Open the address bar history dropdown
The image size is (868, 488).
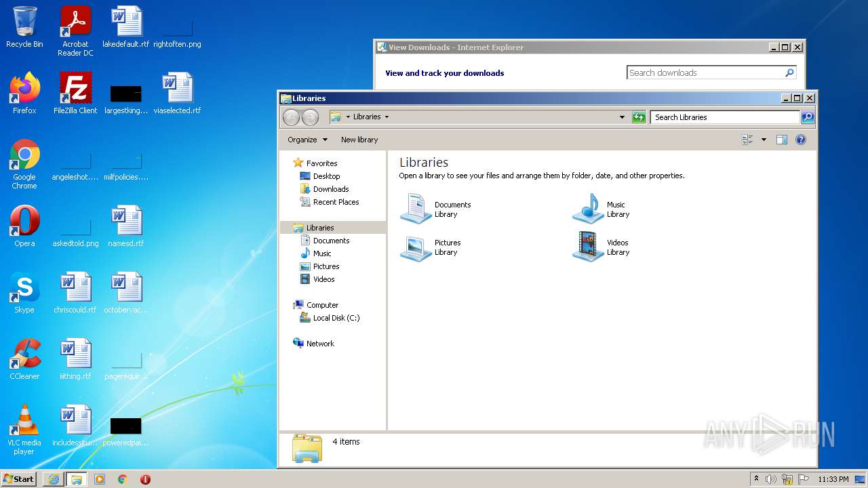click(622, 117)
